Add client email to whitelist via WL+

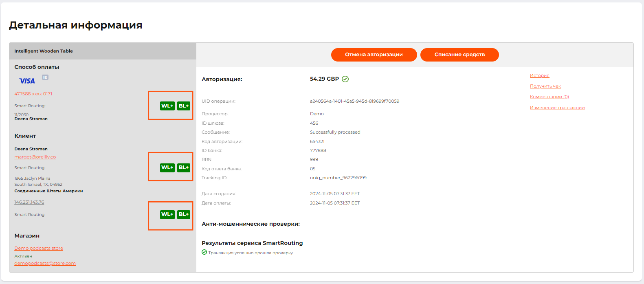[x=167, y=167]
